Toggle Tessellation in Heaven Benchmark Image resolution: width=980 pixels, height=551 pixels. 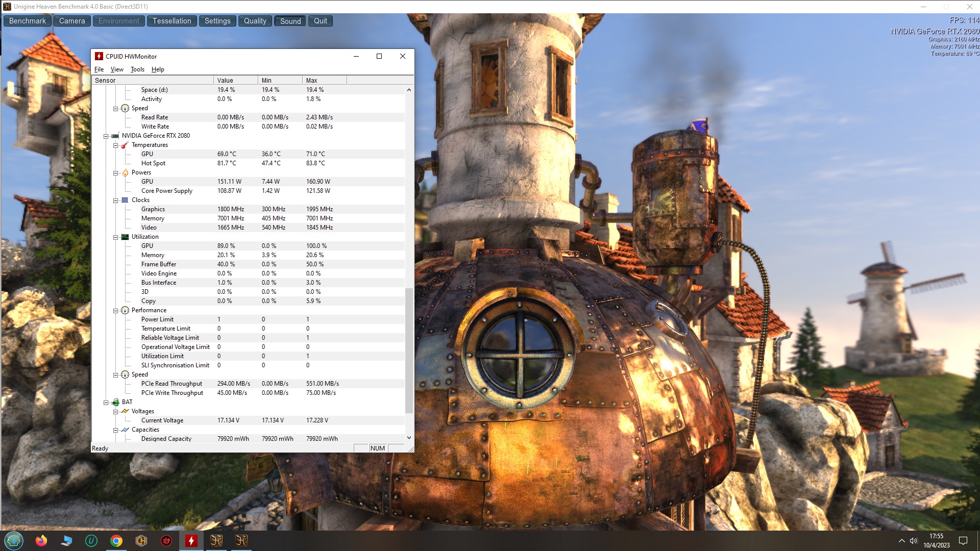pos(172,21)
